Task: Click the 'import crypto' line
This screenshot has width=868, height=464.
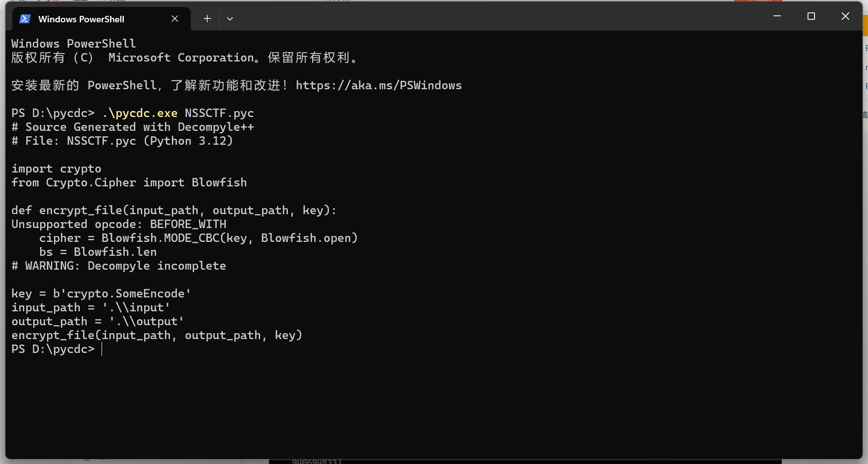Action: (x=56, y=169)
